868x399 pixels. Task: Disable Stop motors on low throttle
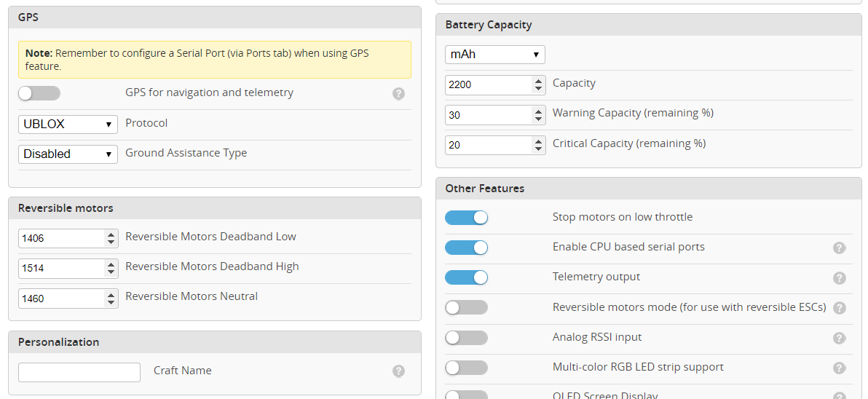click(466, 218)
